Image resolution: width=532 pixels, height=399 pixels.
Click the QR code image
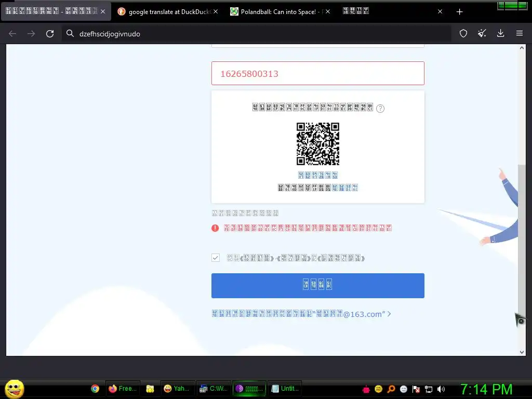point(317,144)
